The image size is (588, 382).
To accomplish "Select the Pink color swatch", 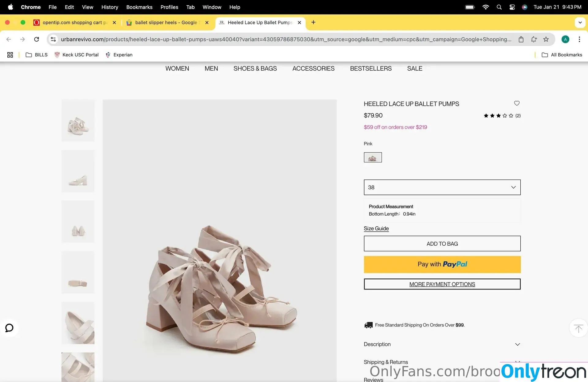I will (x=373, y=157).
